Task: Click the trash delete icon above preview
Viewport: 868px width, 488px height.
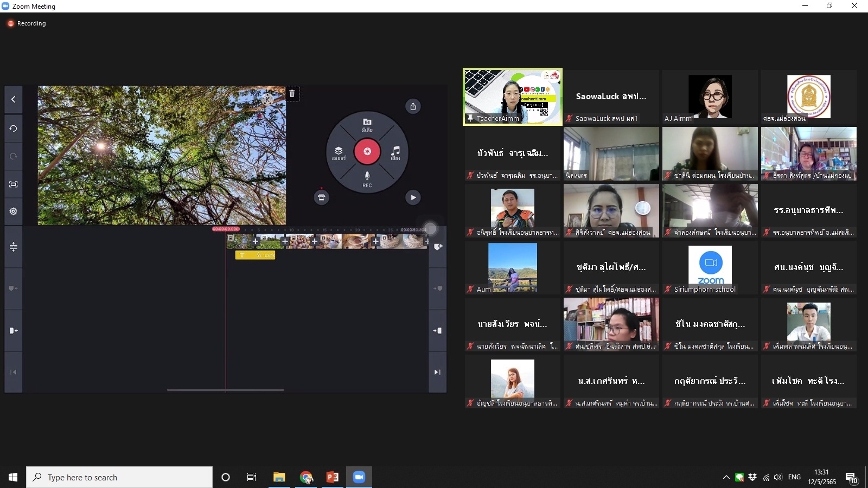Action: (292, 94)
